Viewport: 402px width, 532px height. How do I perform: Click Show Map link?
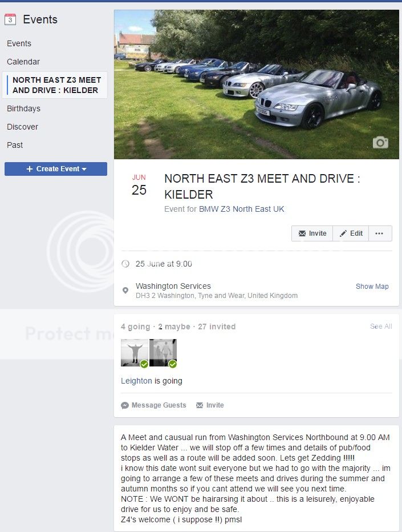tap(372, 287)
